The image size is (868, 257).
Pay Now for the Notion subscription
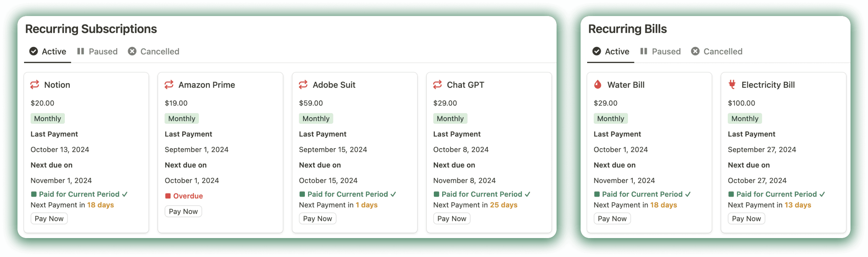click(49, 218)
